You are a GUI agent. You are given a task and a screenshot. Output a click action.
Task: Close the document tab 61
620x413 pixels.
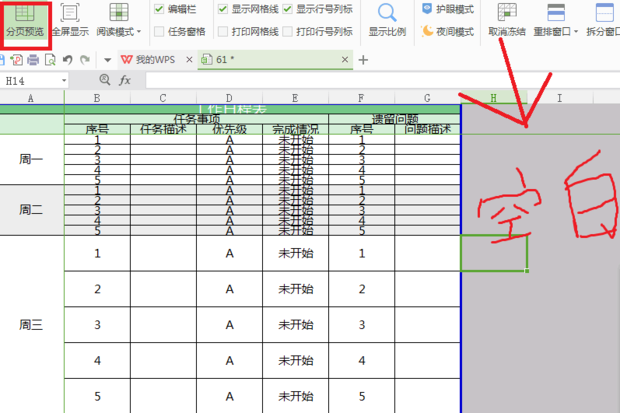click(345, 60)
